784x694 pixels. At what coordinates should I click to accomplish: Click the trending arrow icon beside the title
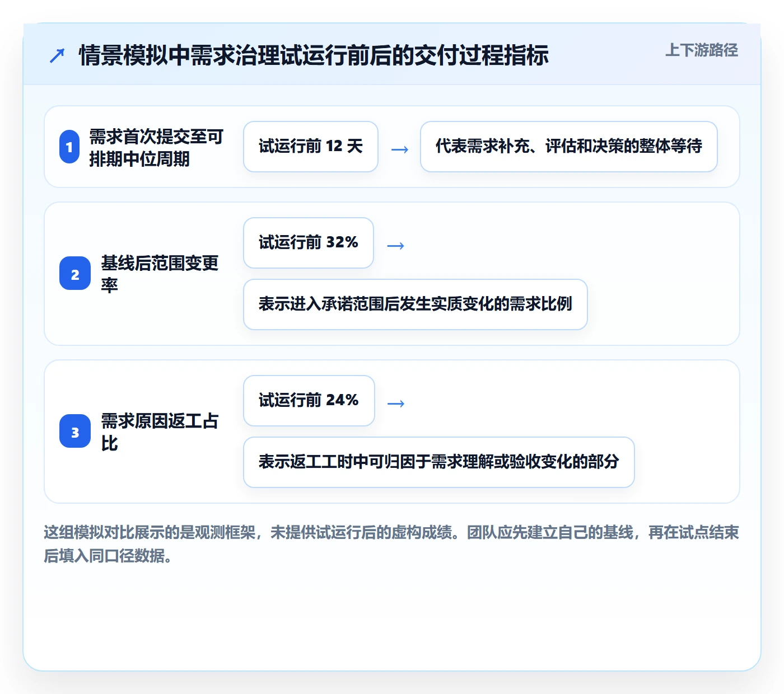point(57,55)
